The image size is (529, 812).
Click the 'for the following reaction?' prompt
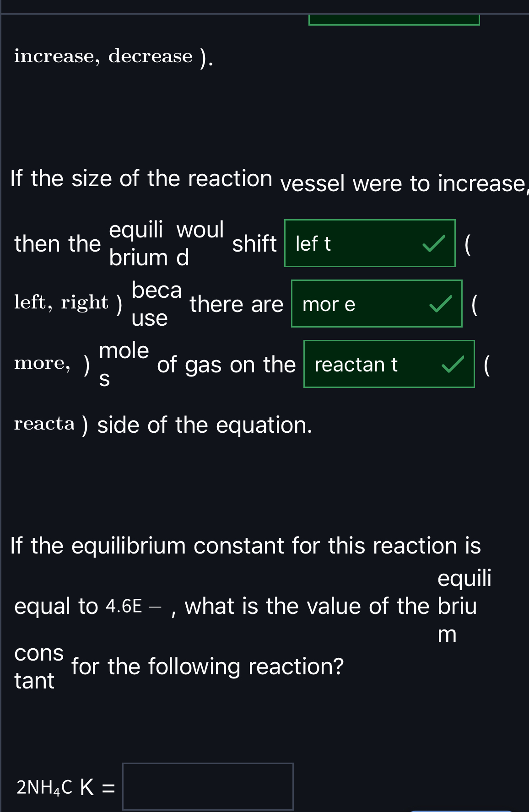coord(207,666)
